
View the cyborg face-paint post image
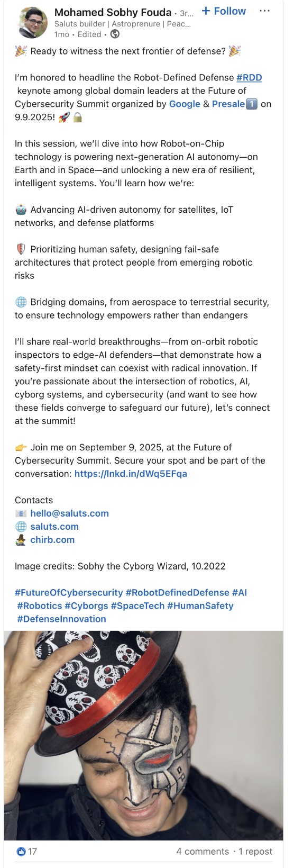click(144, 736)
